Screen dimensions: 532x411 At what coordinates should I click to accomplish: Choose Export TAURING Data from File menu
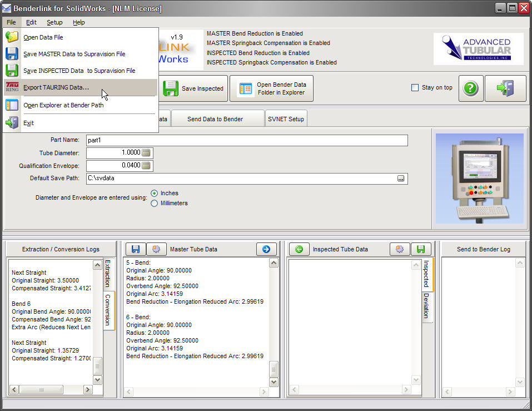point(56,87)
